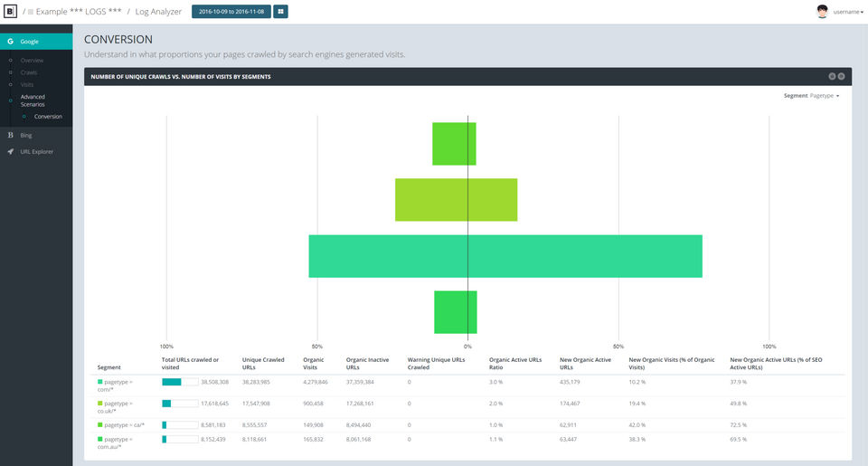This screenshot has width=868, height=466.
Task: Open the URL Explorer label in sidebar
Action: tap(36, 152)
